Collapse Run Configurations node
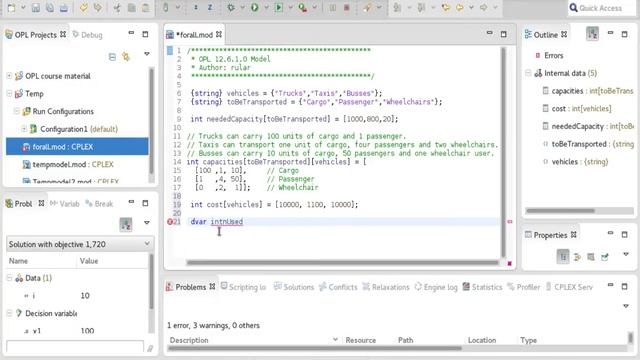 click(x=16, y=111)
